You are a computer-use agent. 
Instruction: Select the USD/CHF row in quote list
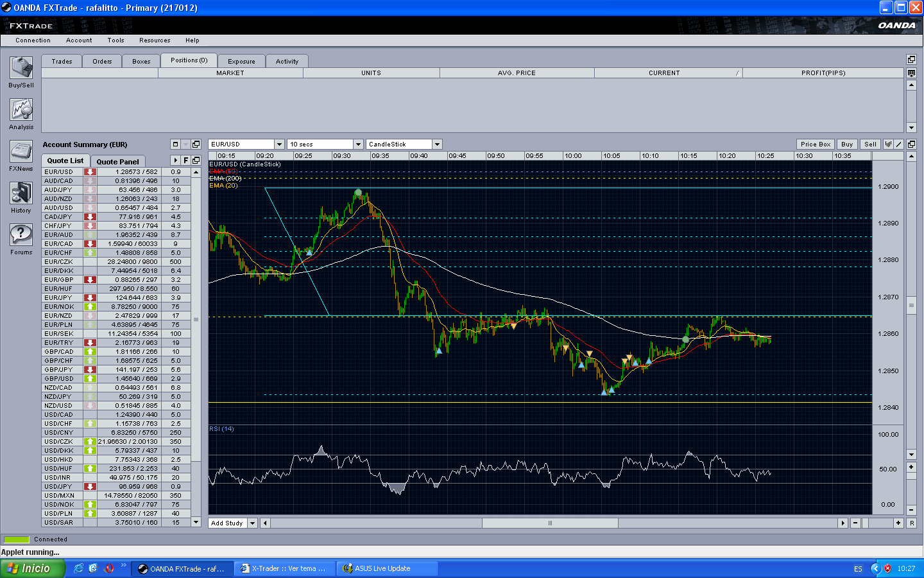(x=116, y=424)
